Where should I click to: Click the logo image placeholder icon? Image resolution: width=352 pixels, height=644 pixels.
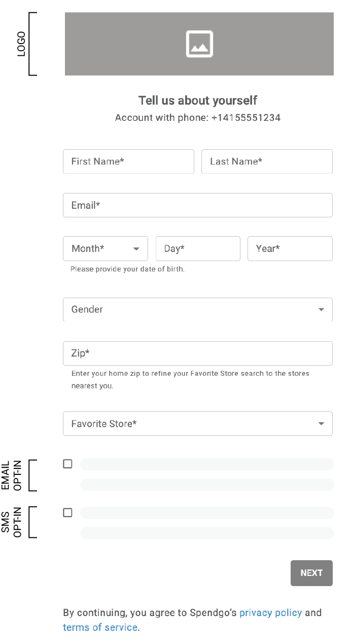(199, 44)
